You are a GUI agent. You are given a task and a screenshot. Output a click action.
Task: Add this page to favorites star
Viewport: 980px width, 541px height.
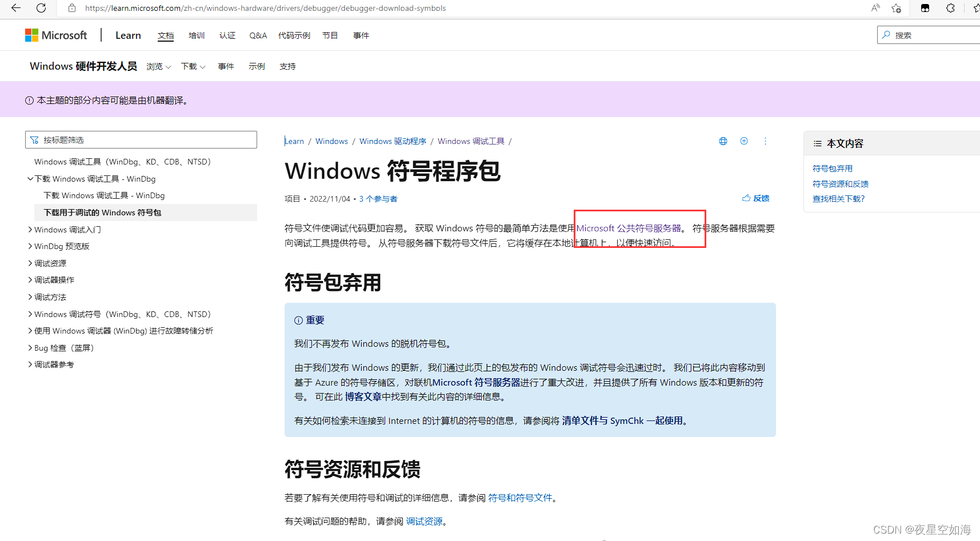click(896, 8)
